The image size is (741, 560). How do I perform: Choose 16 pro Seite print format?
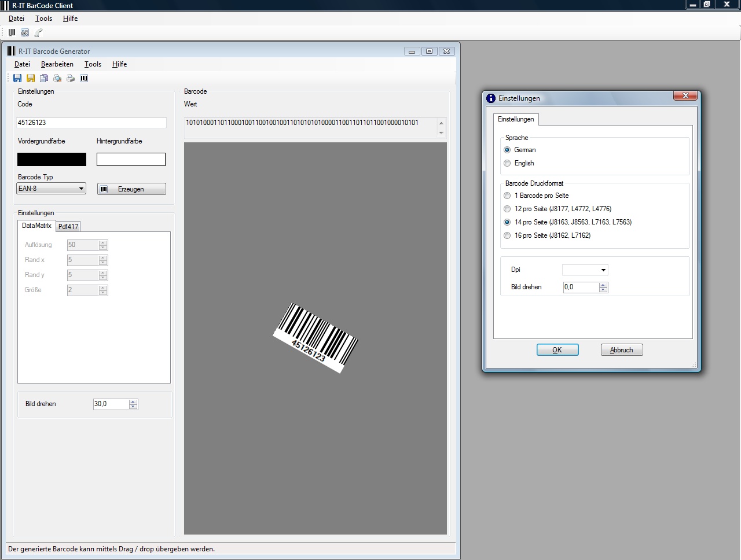click(507, 235)
